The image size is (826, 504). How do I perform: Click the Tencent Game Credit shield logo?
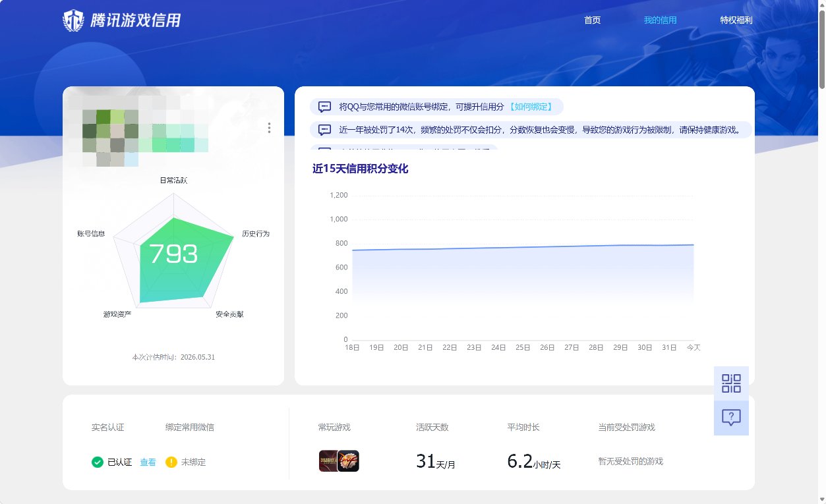(73, 20)
